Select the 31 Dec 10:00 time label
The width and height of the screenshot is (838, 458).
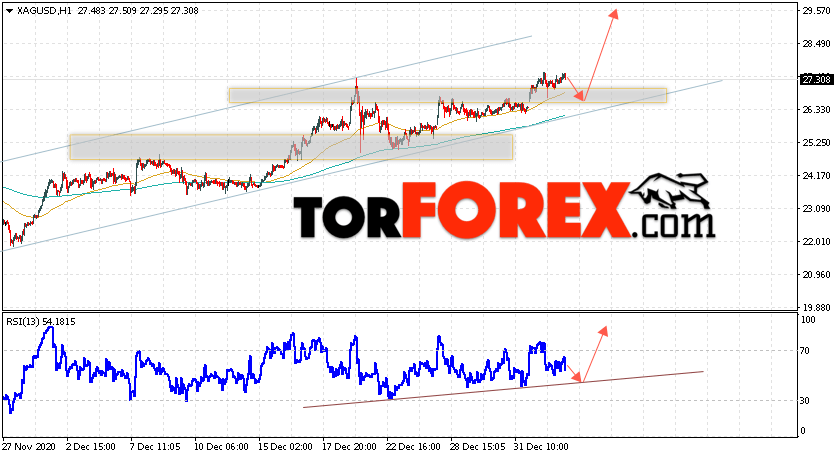click(541, 447)
